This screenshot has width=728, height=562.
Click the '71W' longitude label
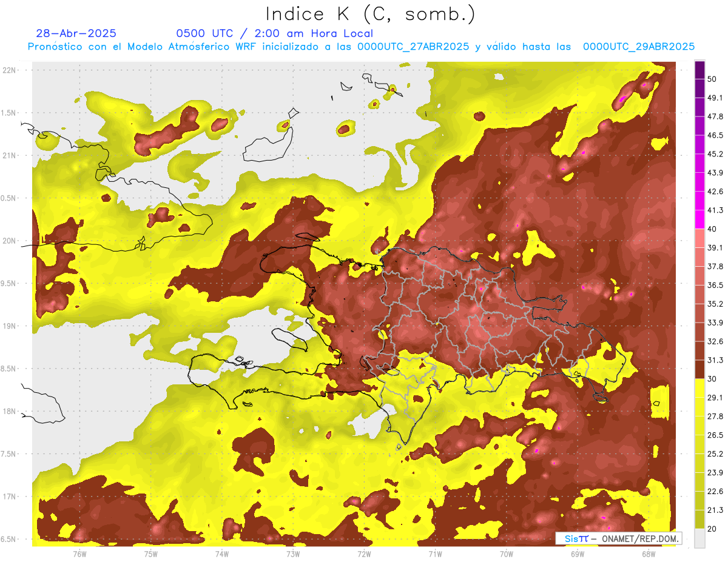(x=435, y=554)
